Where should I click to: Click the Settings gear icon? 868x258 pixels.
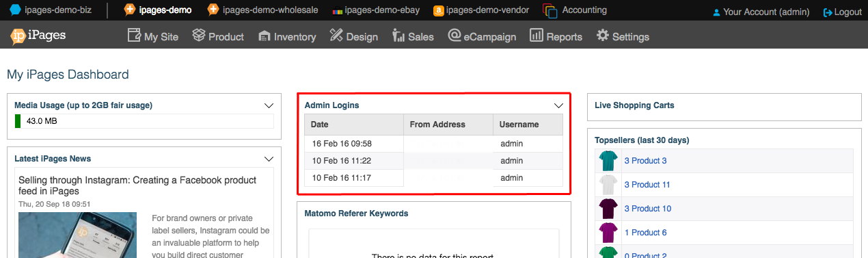pos(603,35)
